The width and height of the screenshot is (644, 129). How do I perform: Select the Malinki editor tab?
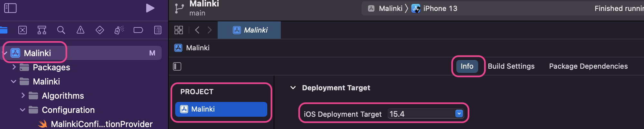coord(249,30)
